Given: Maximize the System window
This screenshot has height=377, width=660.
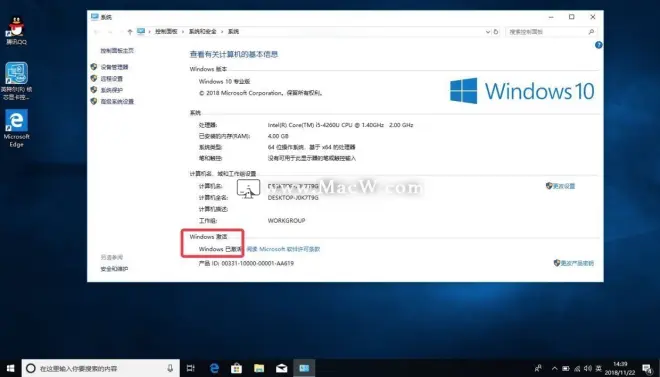Looking at the screenshot, I should tap(572, 17).
